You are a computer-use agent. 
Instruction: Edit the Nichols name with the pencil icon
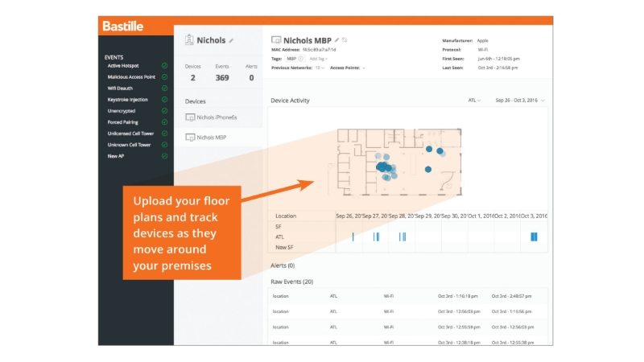click(x=231, y=41)
